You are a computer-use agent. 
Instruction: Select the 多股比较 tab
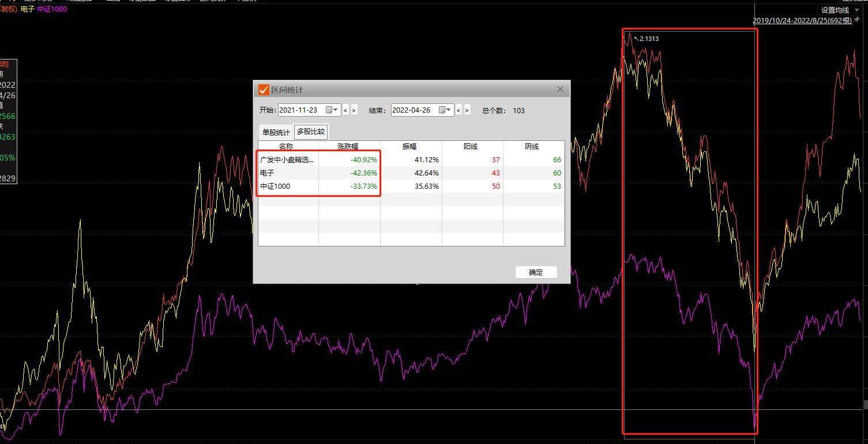pos(311,132)
